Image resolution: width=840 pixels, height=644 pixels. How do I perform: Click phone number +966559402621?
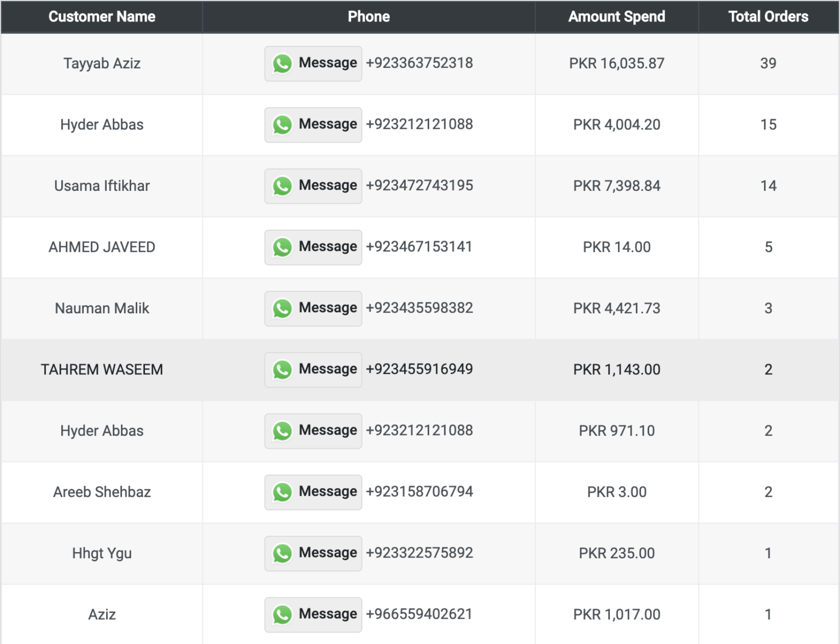click(419, 614)
